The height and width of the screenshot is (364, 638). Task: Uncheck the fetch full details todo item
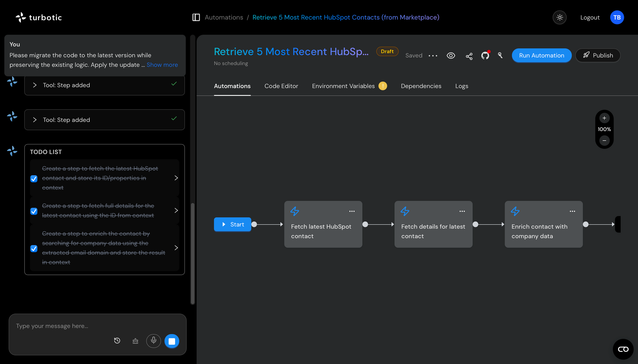pos(34,211)
